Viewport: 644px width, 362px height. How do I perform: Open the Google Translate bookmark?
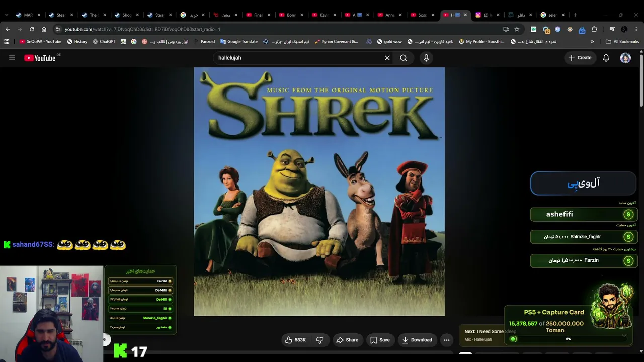click(238, 42)
